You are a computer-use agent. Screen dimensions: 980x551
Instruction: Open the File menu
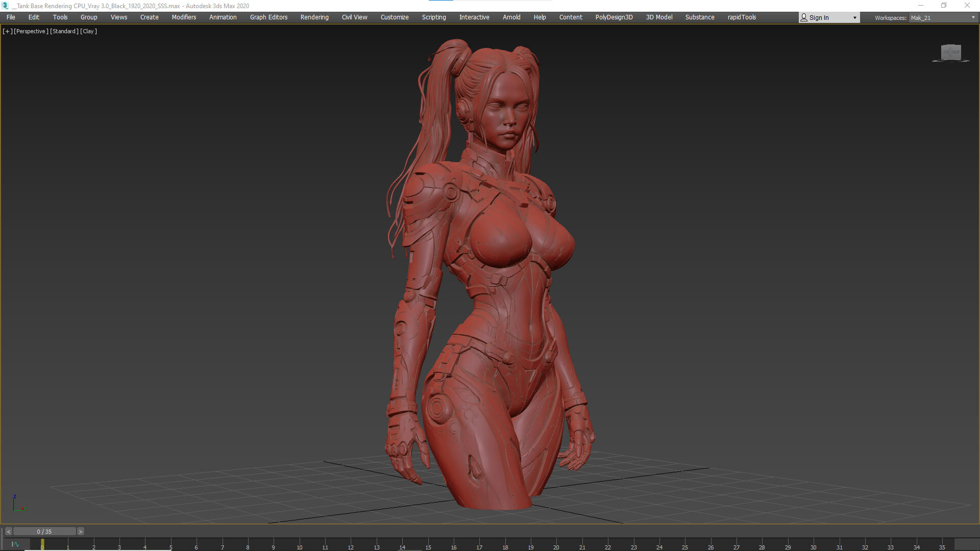(11, 17)
